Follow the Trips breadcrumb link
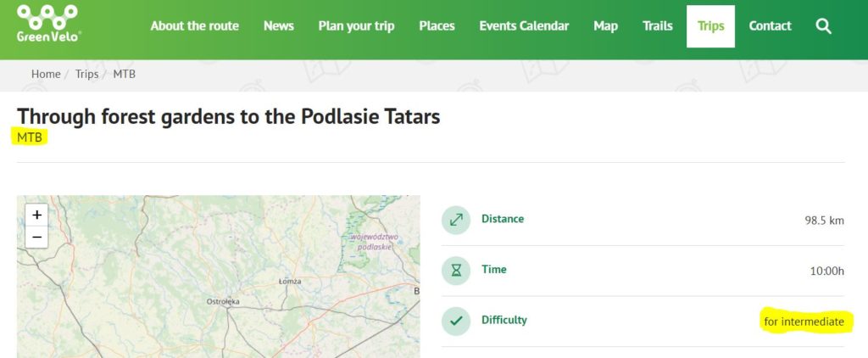 coord(87,75)
